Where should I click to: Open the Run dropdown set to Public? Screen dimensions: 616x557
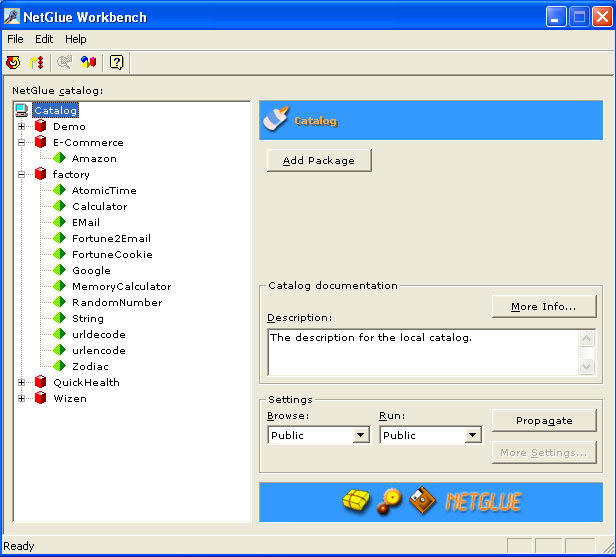pyautogui.click(x=472, y=435)
